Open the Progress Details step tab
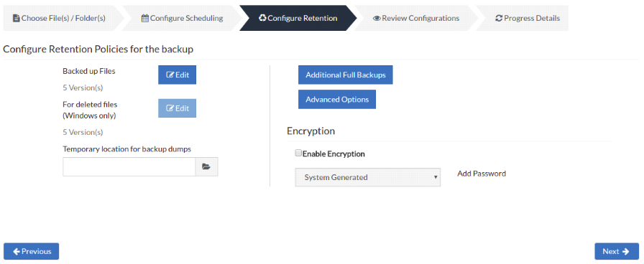Image resolution: width=644 pixels, height=264 pixels. [x=528, y=18]
